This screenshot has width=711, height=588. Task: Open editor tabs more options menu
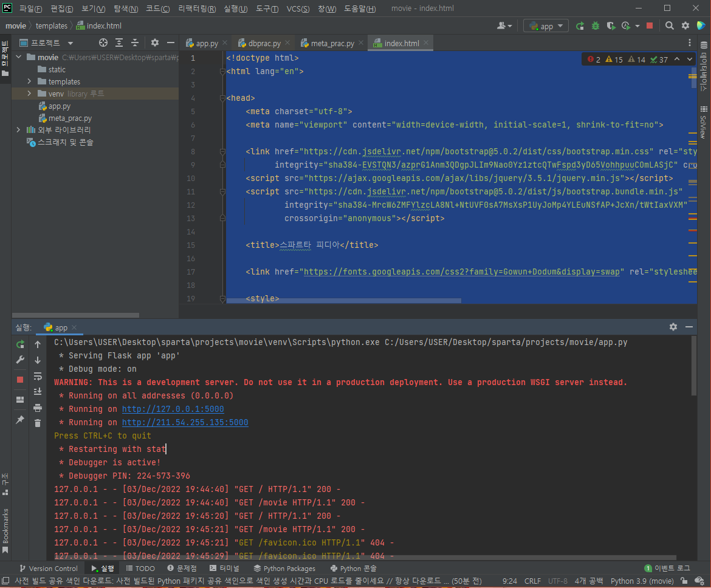point(690,43)
